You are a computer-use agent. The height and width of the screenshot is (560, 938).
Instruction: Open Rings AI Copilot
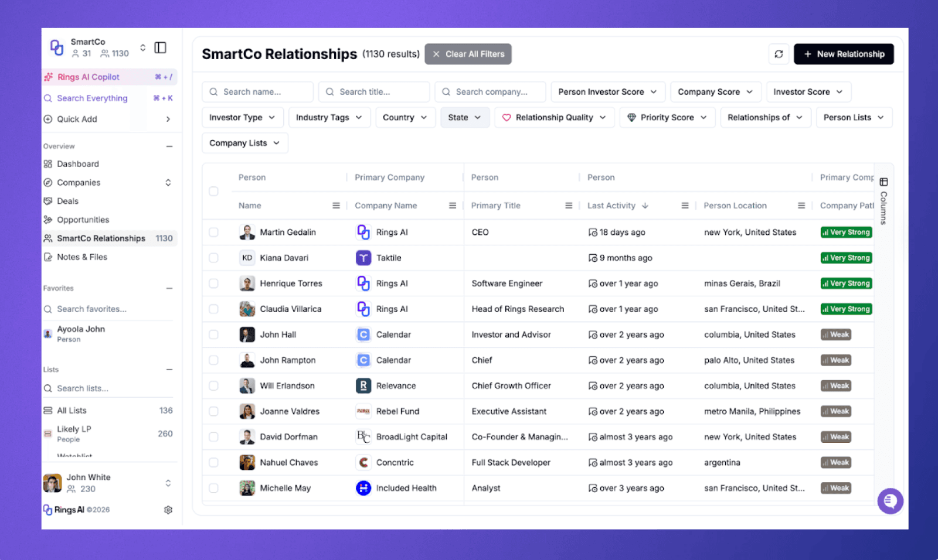pos(110,77)
